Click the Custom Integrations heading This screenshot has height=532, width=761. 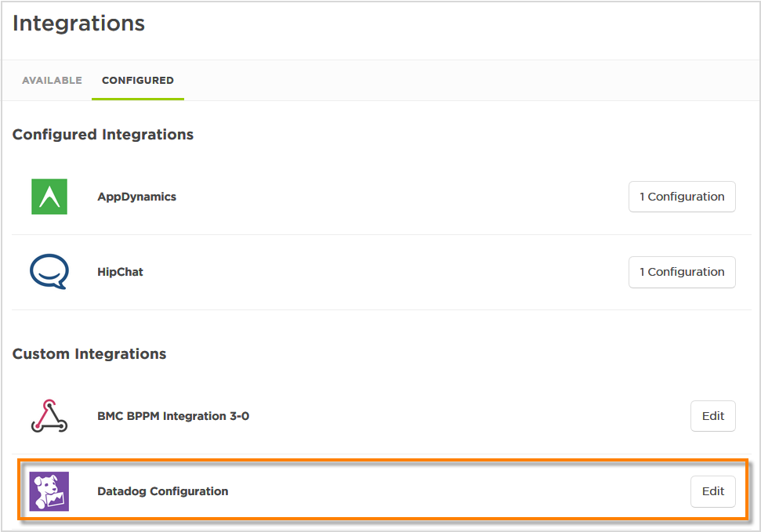click(89, 353)
